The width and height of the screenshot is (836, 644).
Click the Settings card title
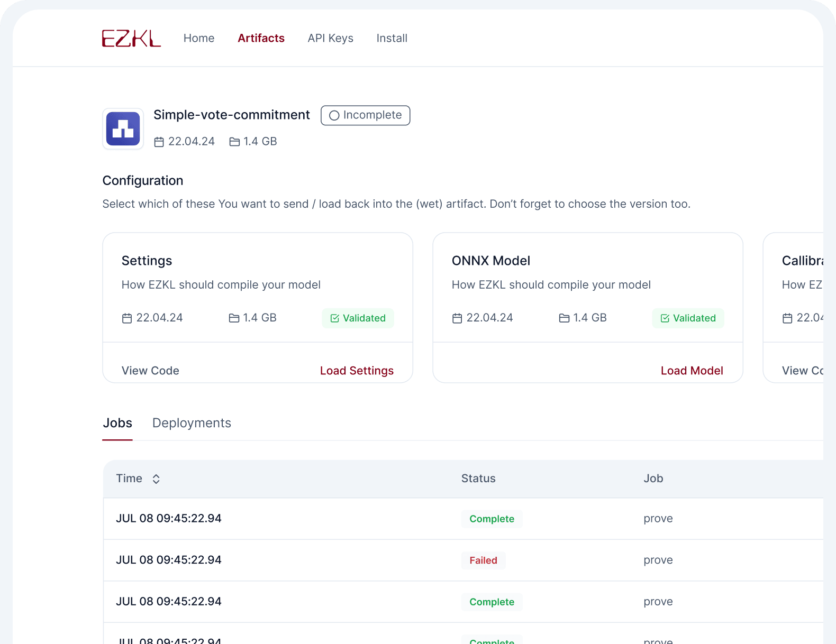tap(147, 261)
